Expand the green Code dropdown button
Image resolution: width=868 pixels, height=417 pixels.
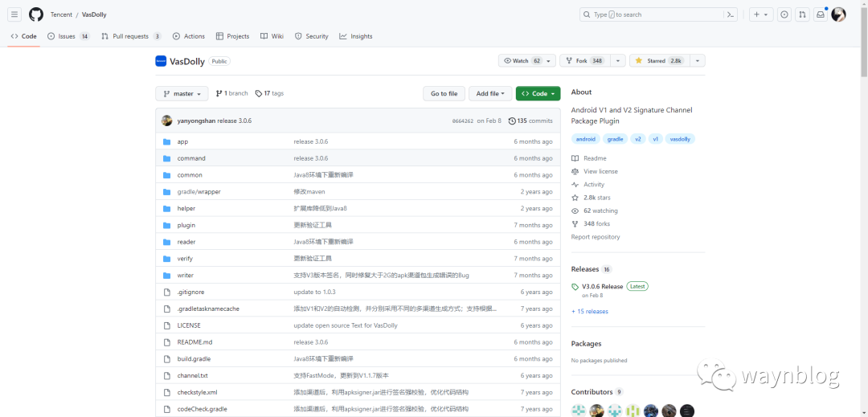(x=538, y=94)
